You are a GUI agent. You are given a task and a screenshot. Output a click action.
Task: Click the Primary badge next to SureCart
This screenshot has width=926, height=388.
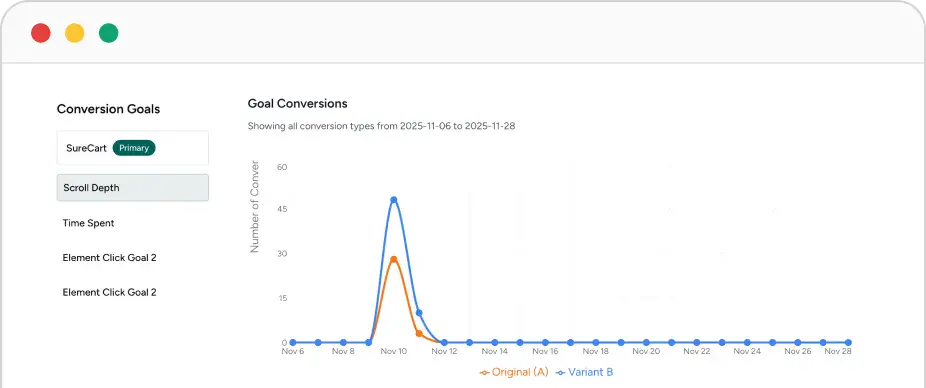(x=134, y=148)
